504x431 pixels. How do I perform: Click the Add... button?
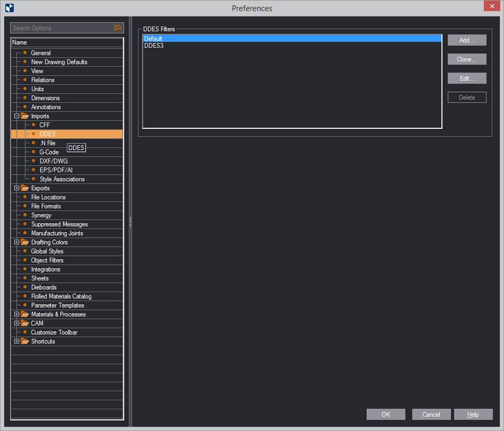(467, 40)
